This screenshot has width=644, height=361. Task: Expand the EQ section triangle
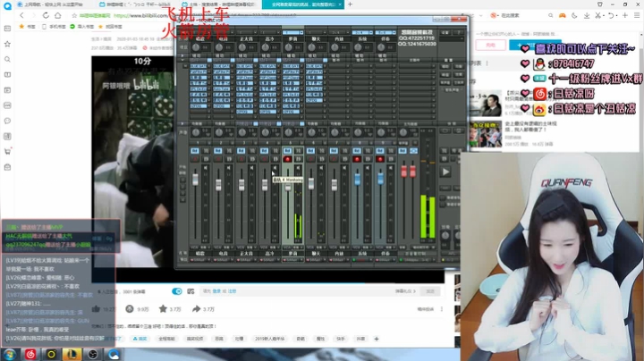click(182, 123)
